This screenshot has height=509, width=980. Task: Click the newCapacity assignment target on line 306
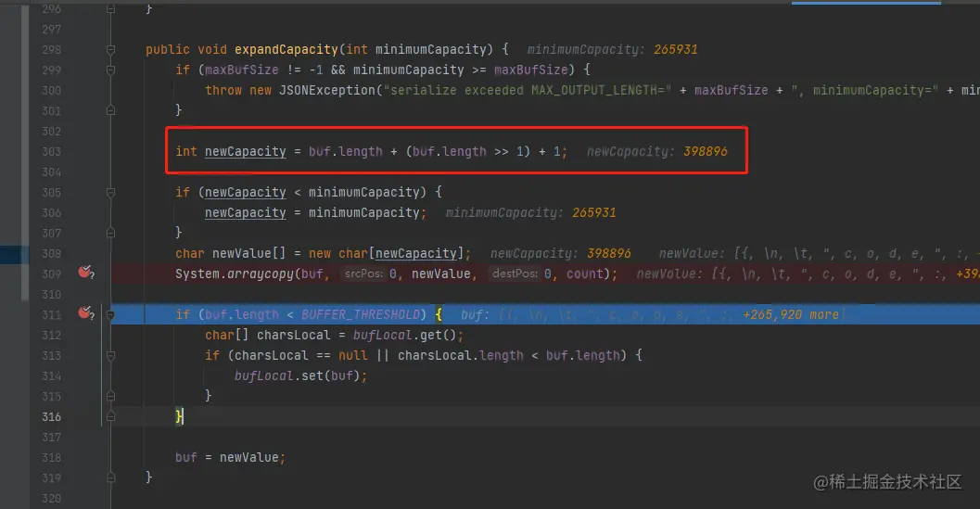246,212
